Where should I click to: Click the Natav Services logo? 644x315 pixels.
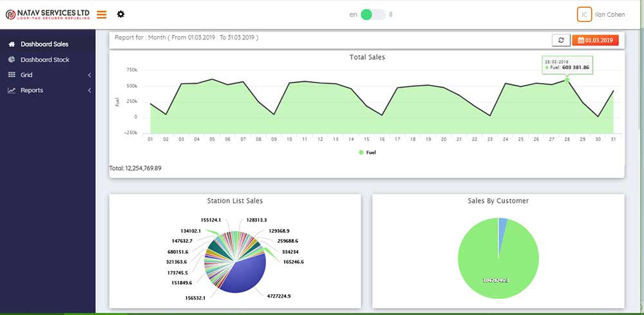coord(48,15)
